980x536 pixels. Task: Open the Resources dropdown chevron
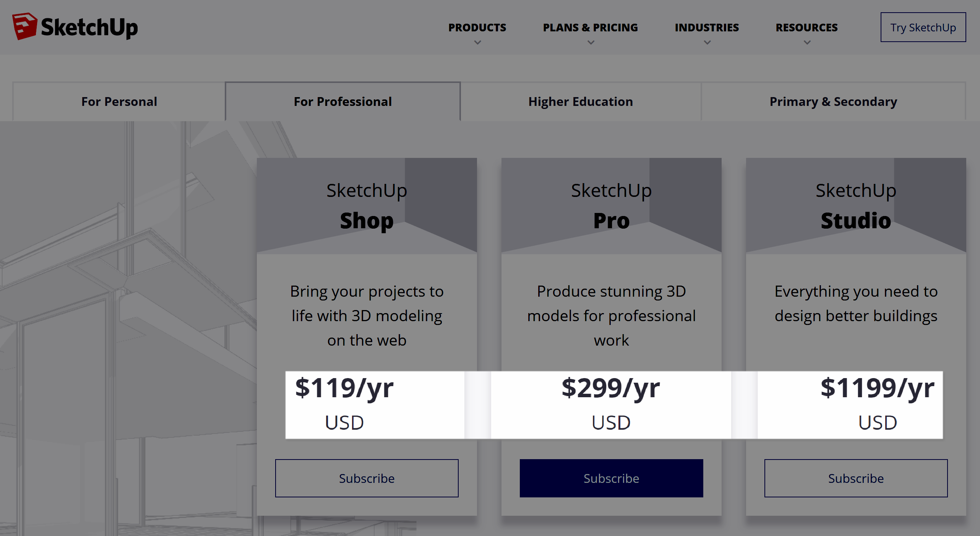pyautogui.click(x=807, y=42)
